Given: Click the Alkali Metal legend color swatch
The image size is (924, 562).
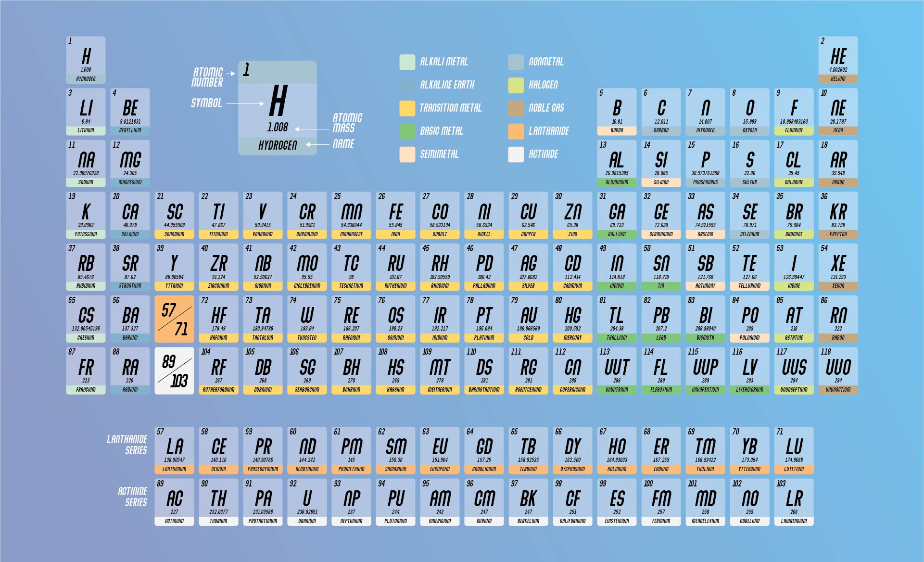Looking at the screenshot, I should (407, 62).
